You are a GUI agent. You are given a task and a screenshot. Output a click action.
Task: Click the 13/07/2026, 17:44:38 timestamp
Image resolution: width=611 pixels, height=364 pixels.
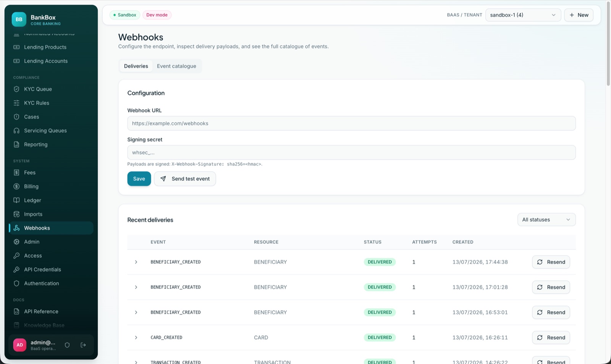pyautogui.click(x=480, y=262)
